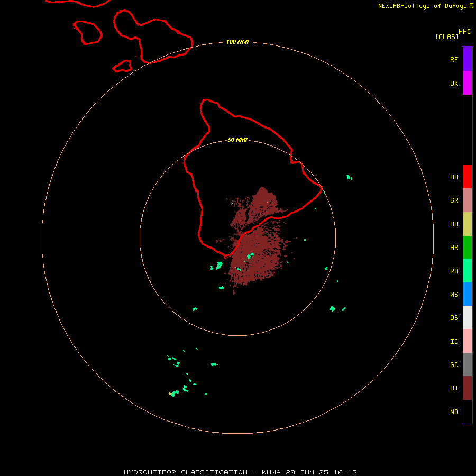Image resolution: width=476 pixels, height=476 pixels.
Task: Click the WS blue legend swatch
Action: pyautogui.click(x=467, y=294)
